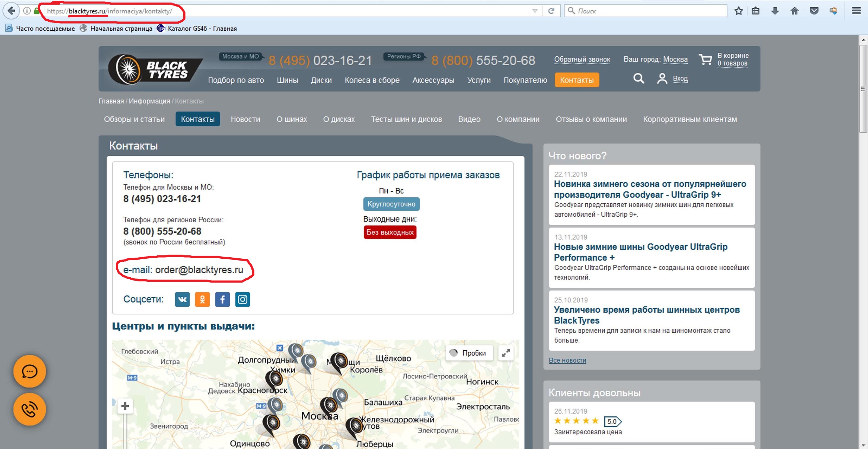Open the 'Аксессуары' menu item

[433, 80]
